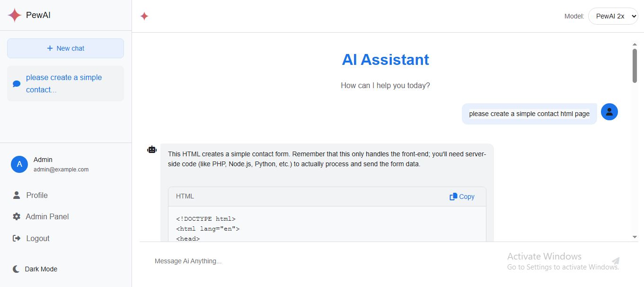The width and height of the screenshot is (644, 287).
Task: Click the user avatar beside the message
Action: click(609, 112)
